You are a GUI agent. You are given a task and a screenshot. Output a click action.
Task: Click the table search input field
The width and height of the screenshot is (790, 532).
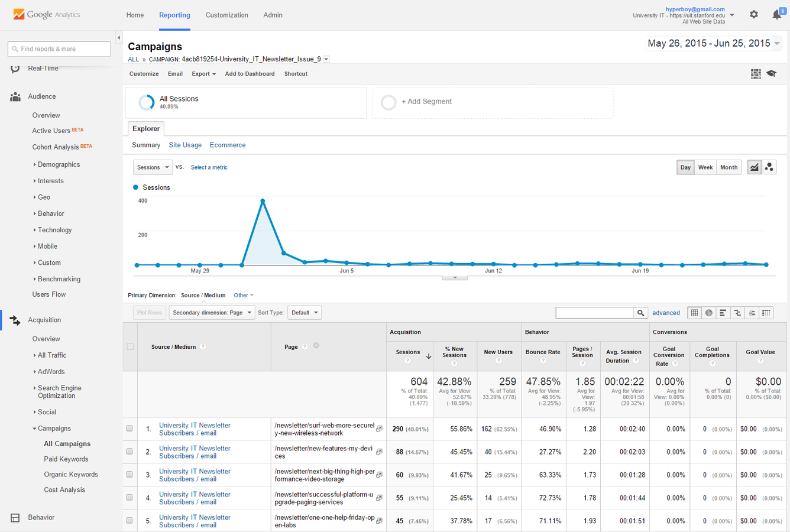point(595,313)
